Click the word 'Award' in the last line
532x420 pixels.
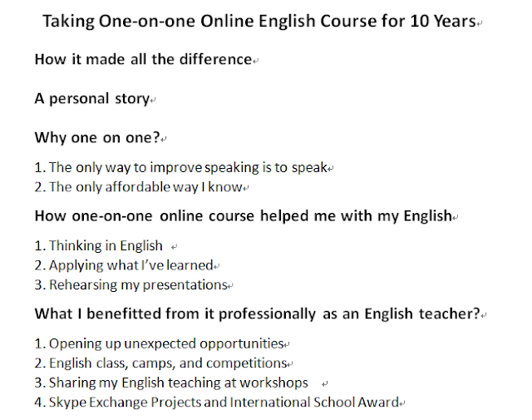379,403
